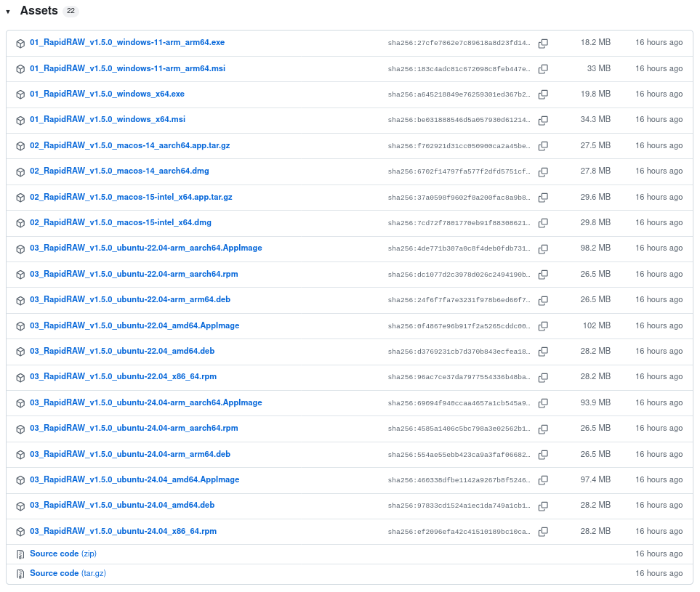Download 01_RapidRAW_v1.5.0_windows-11-arm_arm64.exe
Image resolution: width=700 pixels, height=592 pixels.
tap(127, 42)
